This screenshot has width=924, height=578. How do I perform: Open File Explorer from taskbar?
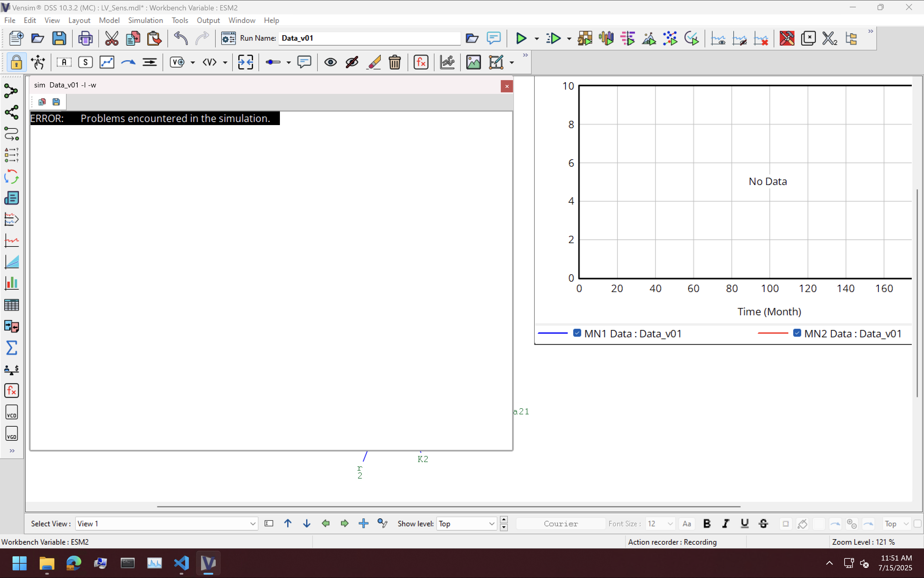coord(46,563)
